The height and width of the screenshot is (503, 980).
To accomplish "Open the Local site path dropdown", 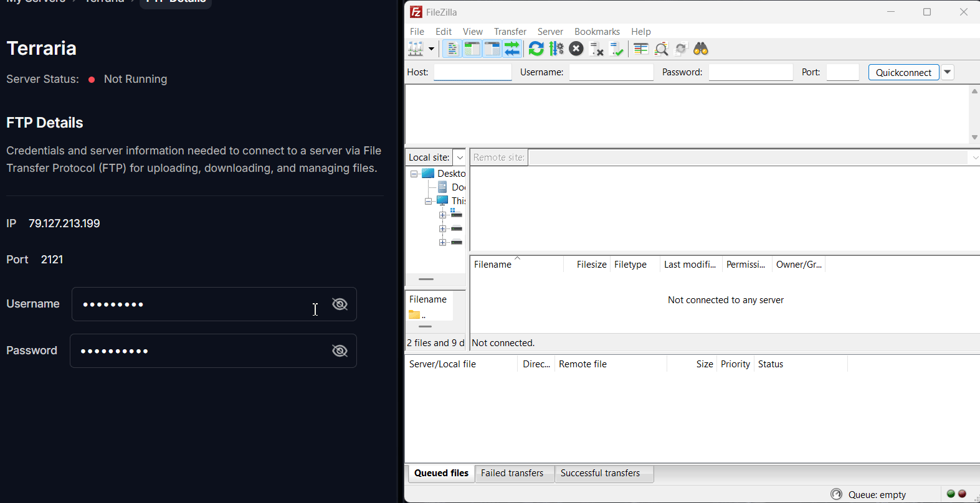I will coord(460,157).
